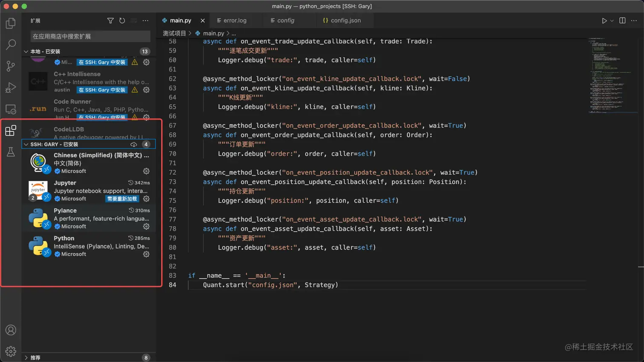Select the Chinese (Simplified) language pack extension

[x=89, y=163]
